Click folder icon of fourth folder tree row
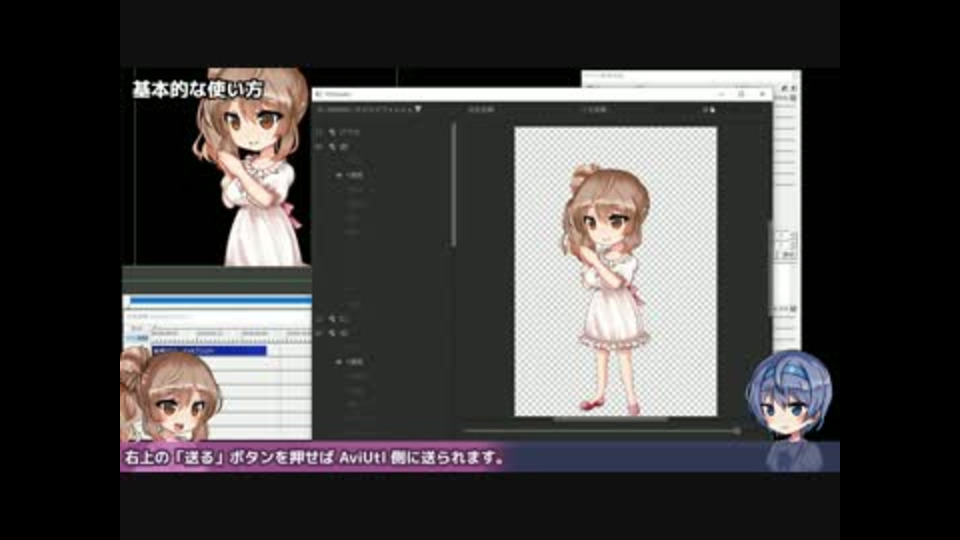Screen dimensions: 960x540 [332, 333]
